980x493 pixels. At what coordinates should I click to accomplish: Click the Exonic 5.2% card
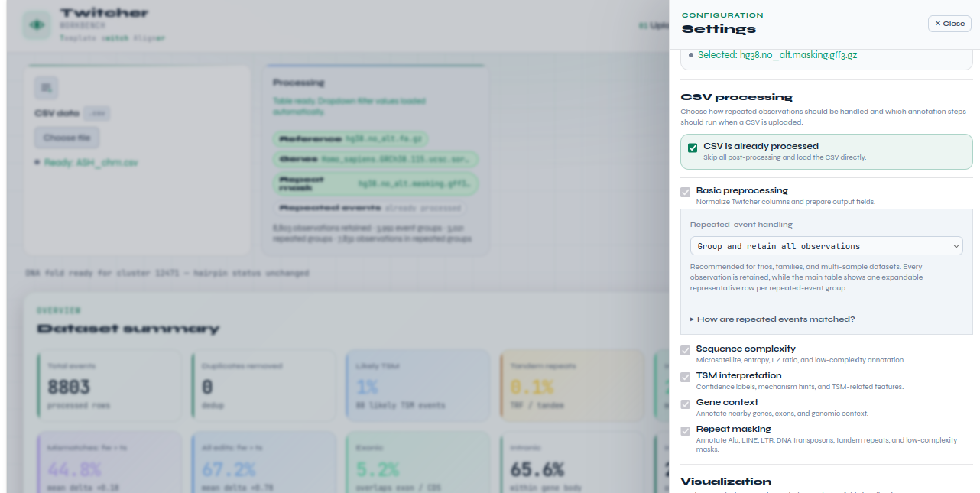pos(418,462)
